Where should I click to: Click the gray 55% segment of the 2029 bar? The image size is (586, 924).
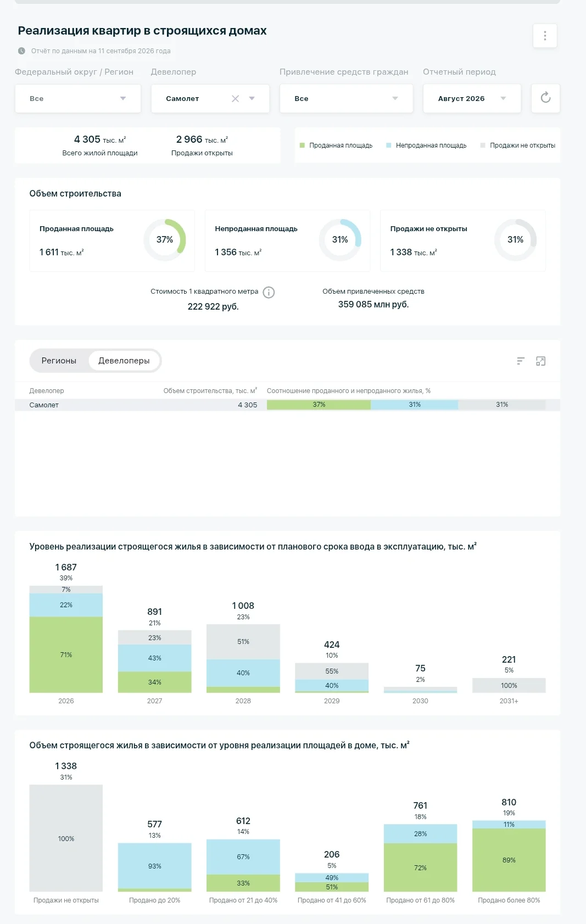332,671
